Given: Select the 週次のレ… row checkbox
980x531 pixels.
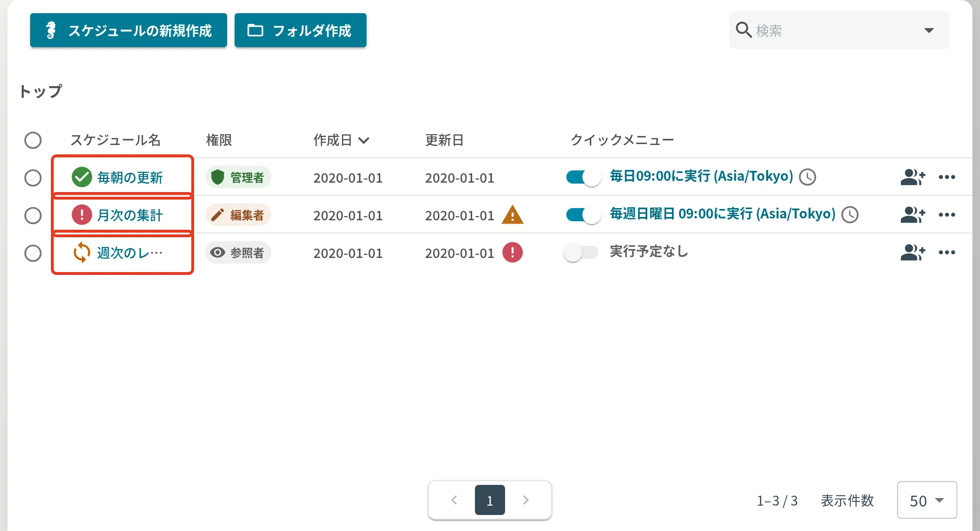Looking at the screenshot, I should pyautogui.click(x=33, y=253).
